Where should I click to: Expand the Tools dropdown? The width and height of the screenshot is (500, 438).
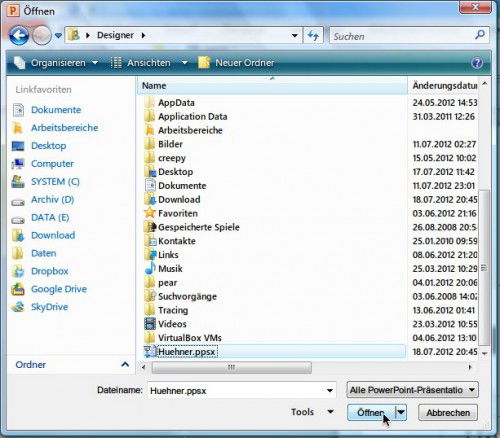(313, 412)
